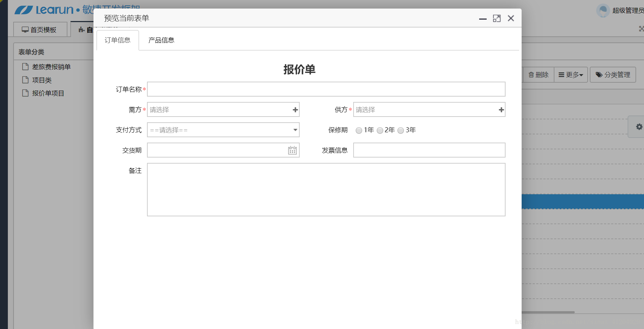Image resolution: width=644 pixels, height=329 pixels.
Task: Open the 支付方式 dropdown
Action: click(x=223, y=130)
